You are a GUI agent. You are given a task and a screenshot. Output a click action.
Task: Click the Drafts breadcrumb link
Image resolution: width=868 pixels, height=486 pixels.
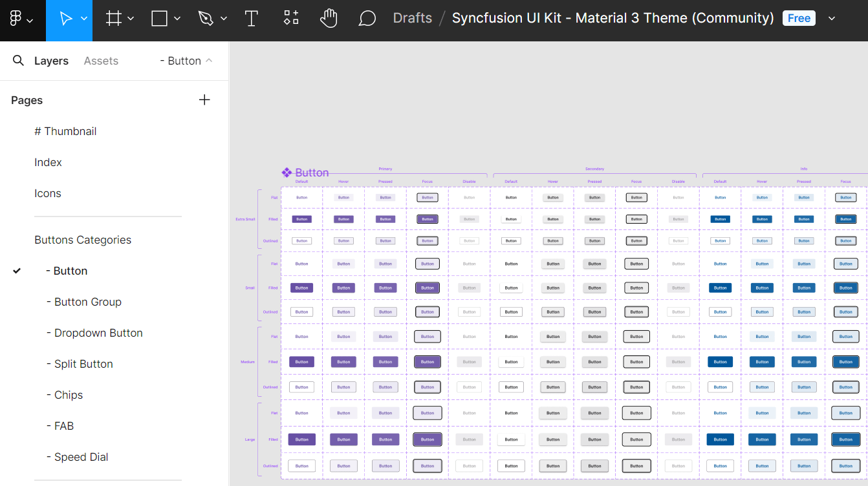coord(412,18)
